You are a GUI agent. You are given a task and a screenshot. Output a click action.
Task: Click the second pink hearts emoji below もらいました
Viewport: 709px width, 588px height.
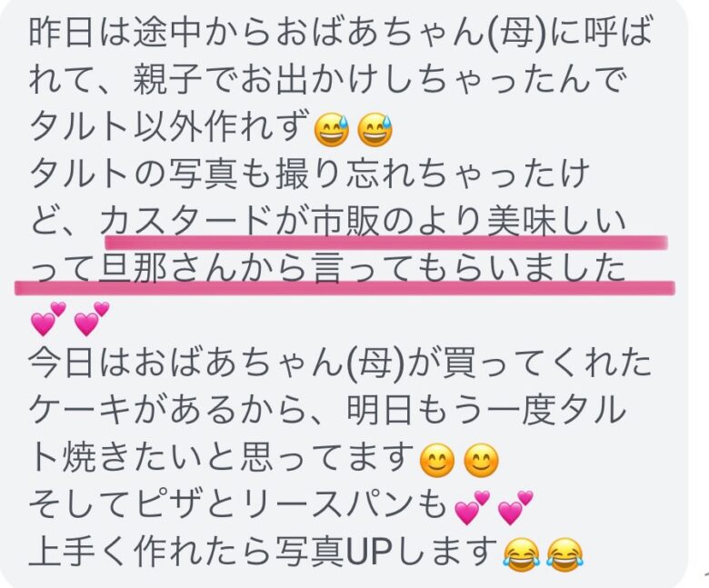click(x=91, y=319)
